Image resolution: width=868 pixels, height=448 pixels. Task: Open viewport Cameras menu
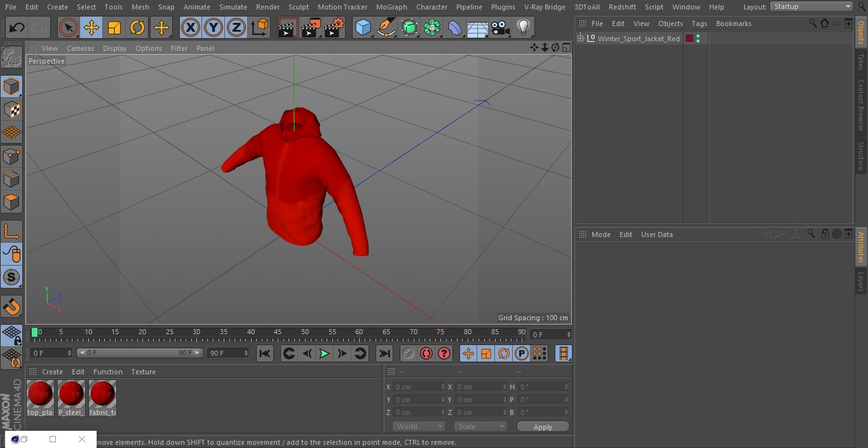click(x=80, y=48)
